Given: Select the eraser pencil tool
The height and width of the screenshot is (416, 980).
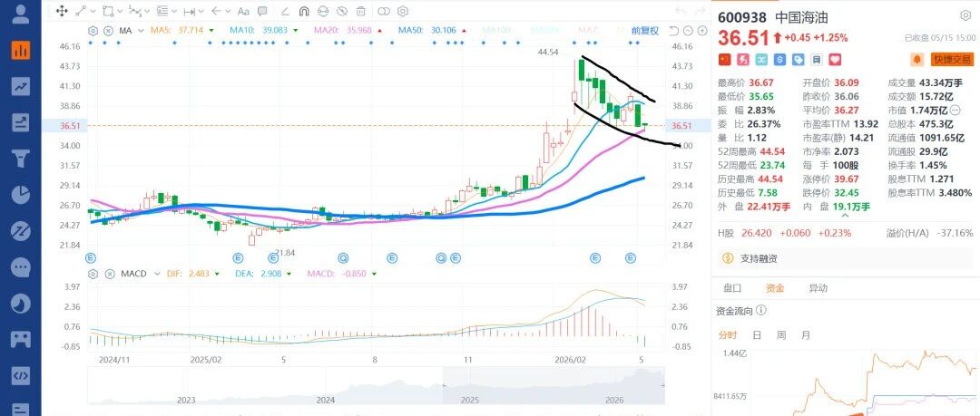Looking at the screenshot, I should [x=285, y=11].
